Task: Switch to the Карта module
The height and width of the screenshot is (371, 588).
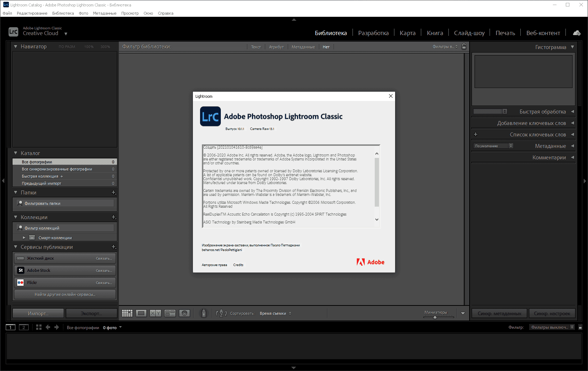Action: (x=408, y=33)
